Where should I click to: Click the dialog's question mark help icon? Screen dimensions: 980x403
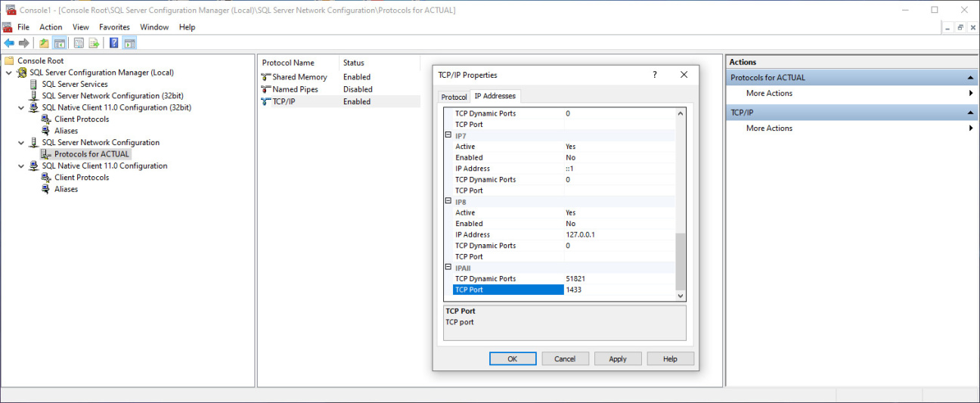tap(654, 75)
